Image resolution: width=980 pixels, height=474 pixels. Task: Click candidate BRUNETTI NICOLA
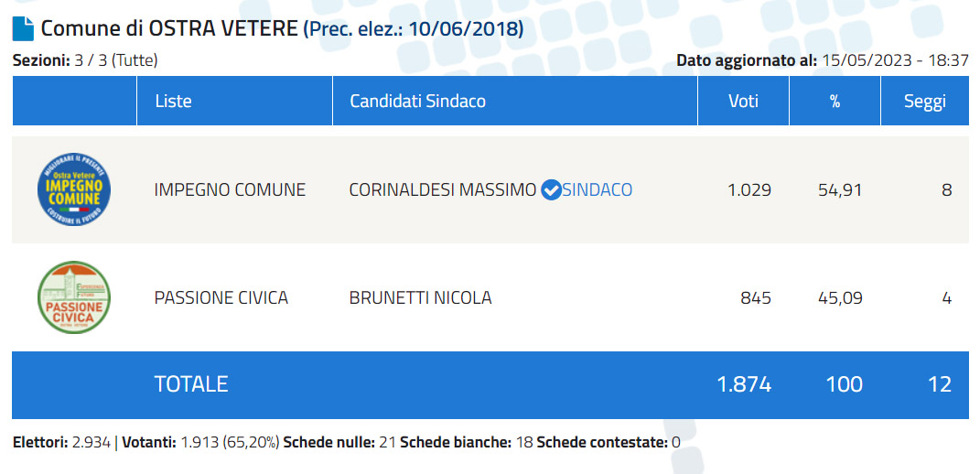tap(421, 297)
